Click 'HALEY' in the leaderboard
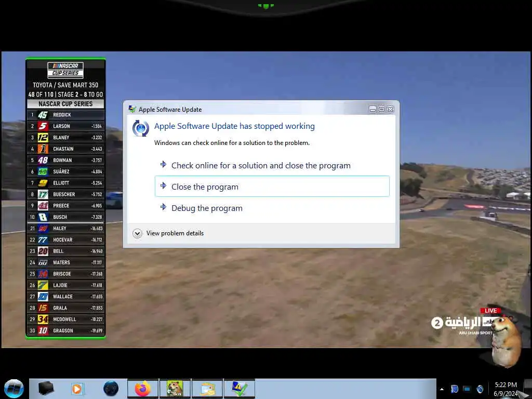Image resolution: width=532 pixels, height=399 pixels. pyautogui.click(x=60, y=229)
